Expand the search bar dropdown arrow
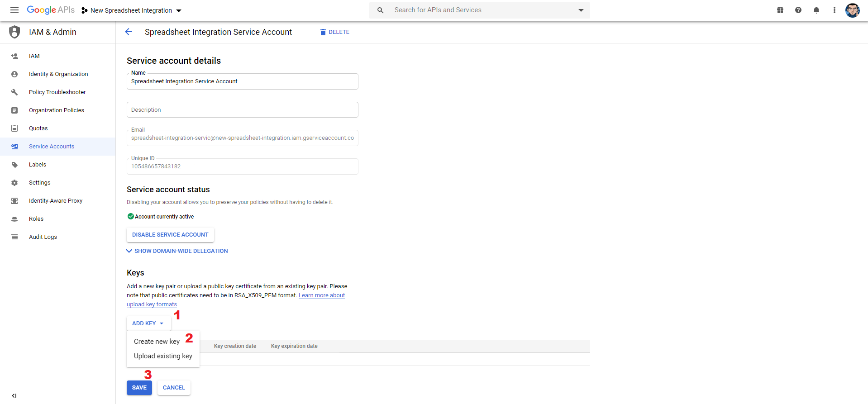The width and height of the screenshot is (868, 404). click(x=581, y=10)
